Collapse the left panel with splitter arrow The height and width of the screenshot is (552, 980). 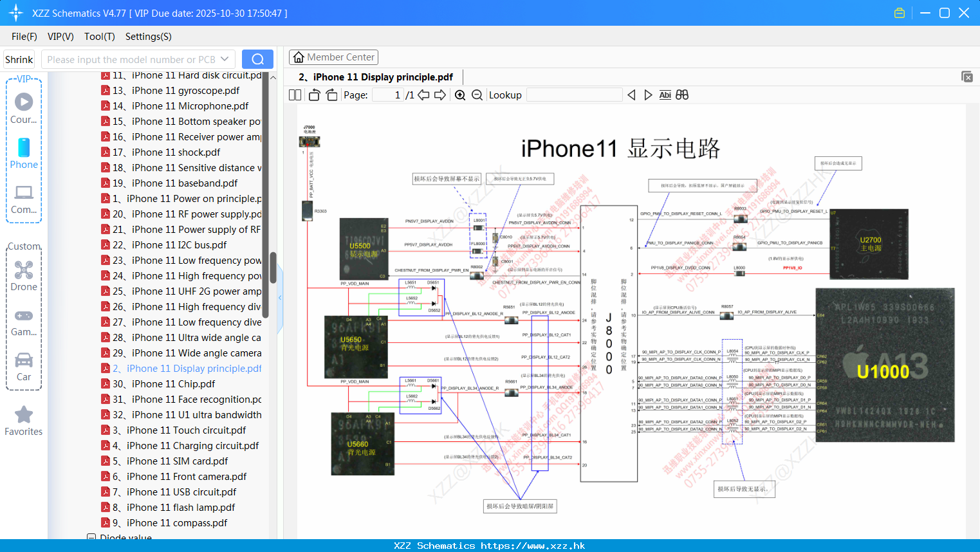tap(280, 298)
